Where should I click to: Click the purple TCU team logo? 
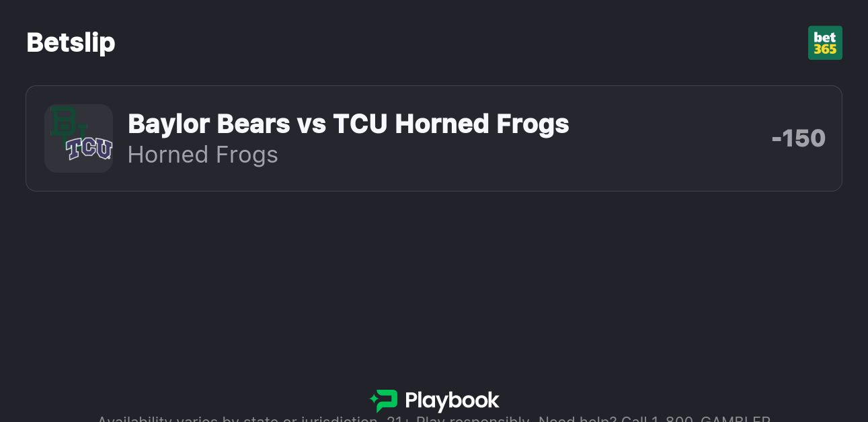click(89, 148)
